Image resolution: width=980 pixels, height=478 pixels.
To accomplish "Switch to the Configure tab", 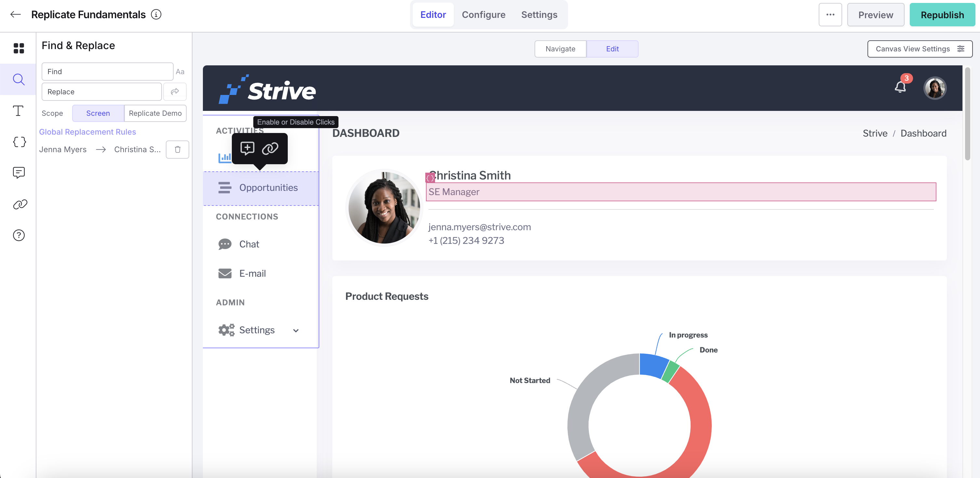I will pyautogui.click(x=483, y=14).
